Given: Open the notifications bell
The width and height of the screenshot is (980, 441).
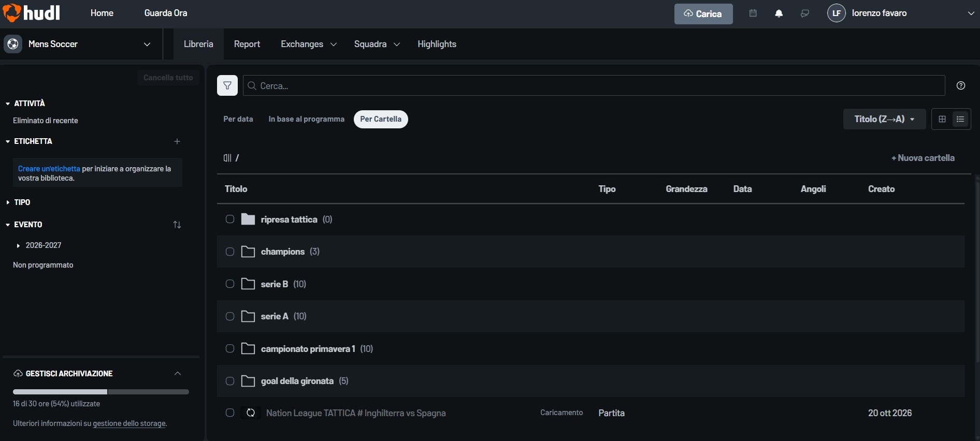Looking at the screenshot, I should coord(779,13).
